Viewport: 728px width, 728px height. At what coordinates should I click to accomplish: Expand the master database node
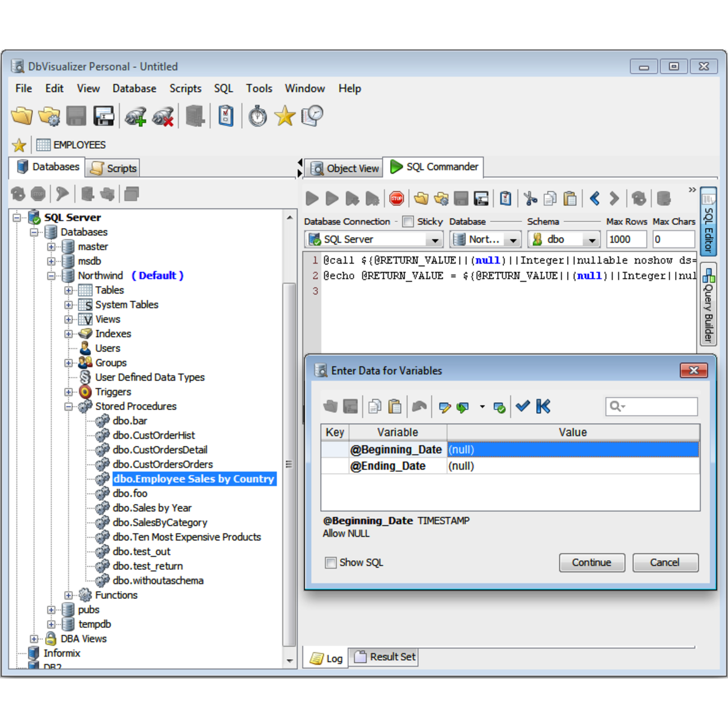tap(51, 247)
